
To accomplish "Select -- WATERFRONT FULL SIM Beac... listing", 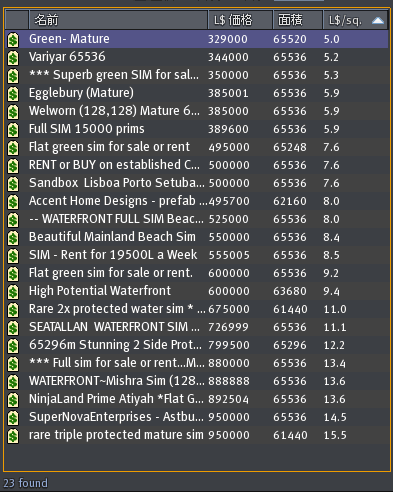I will 197,219.
